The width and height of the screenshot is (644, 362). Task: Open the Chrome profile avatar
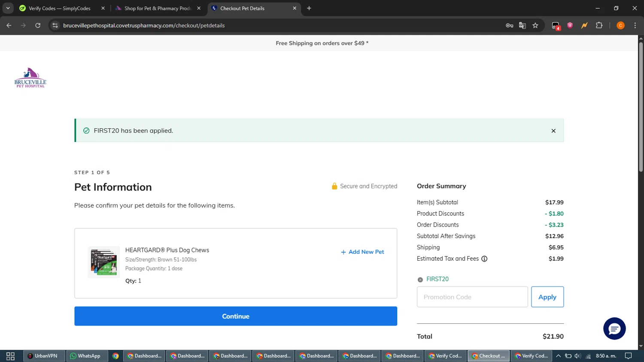click(x=620, y=25)
